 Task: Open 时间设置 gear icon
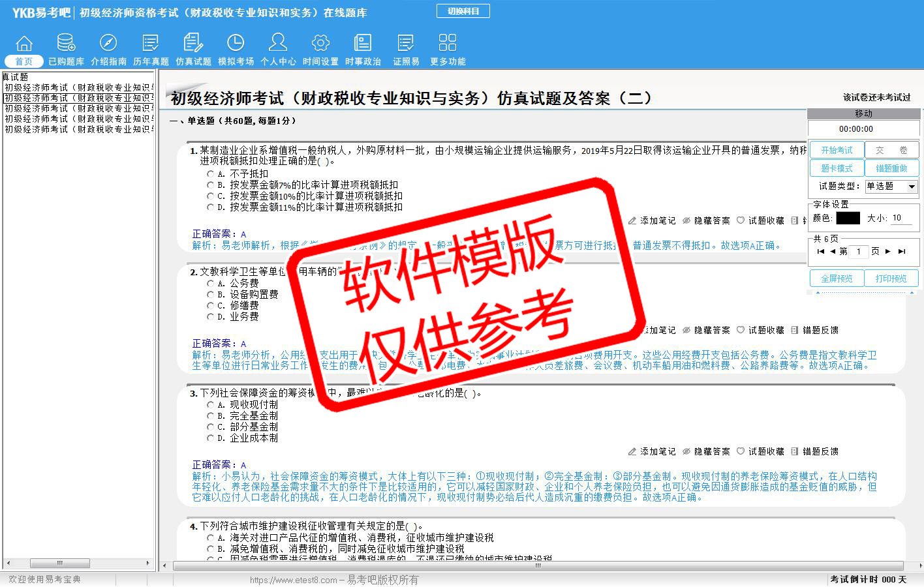(x=320, y=44)
